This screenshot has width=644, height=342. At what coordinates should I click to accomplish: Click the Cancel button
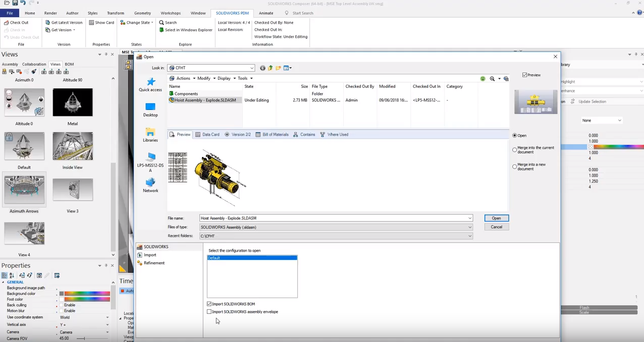click(x=496, y=227)
